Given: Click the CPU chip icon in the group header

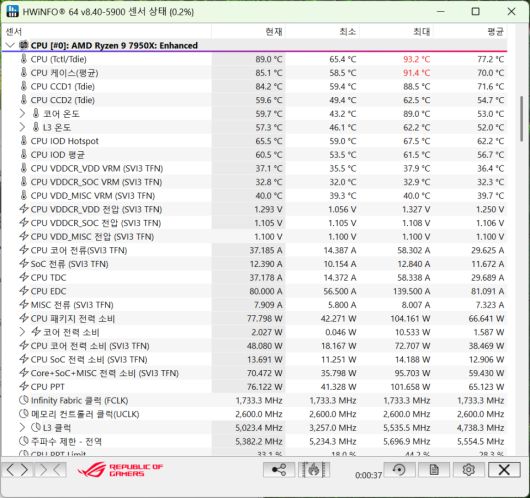Looking at the screenshot, I should tap(23, 45).
